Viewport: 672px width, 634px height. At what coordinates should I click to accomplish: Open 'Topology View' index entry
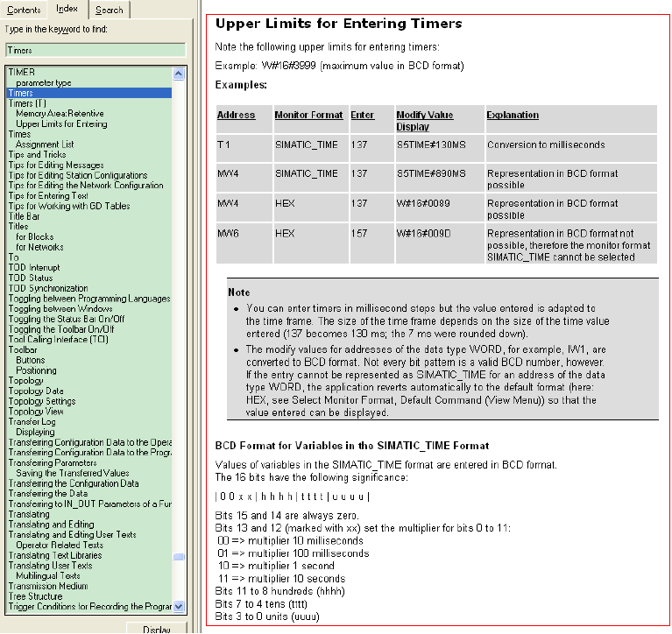point(36,412)
